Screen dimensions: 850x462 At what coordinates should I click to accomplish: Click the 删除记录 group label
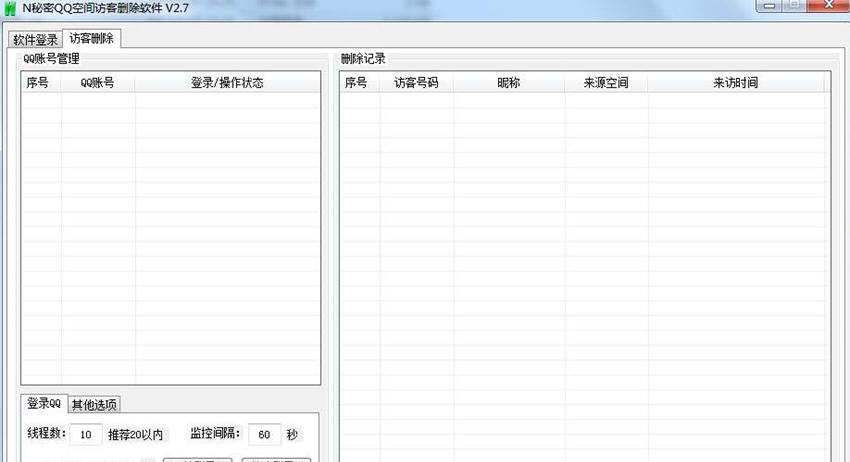click(363, 59)
